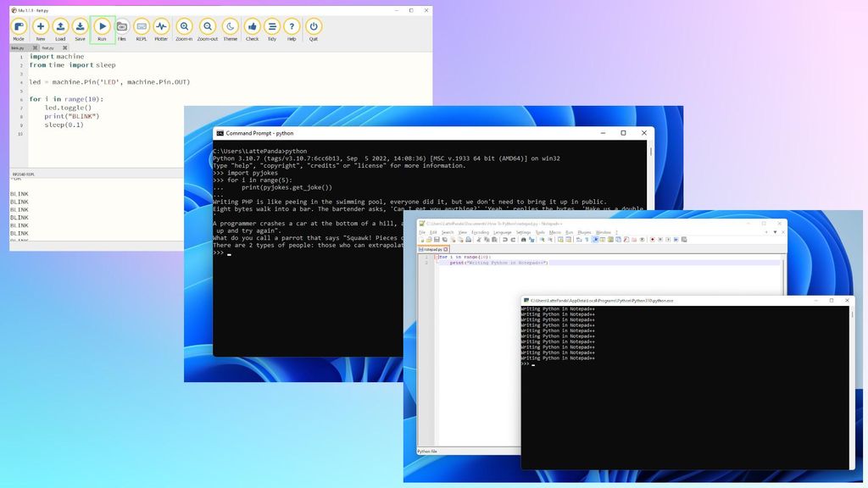Zoom in on the Mu editor text

pos(184,27)
